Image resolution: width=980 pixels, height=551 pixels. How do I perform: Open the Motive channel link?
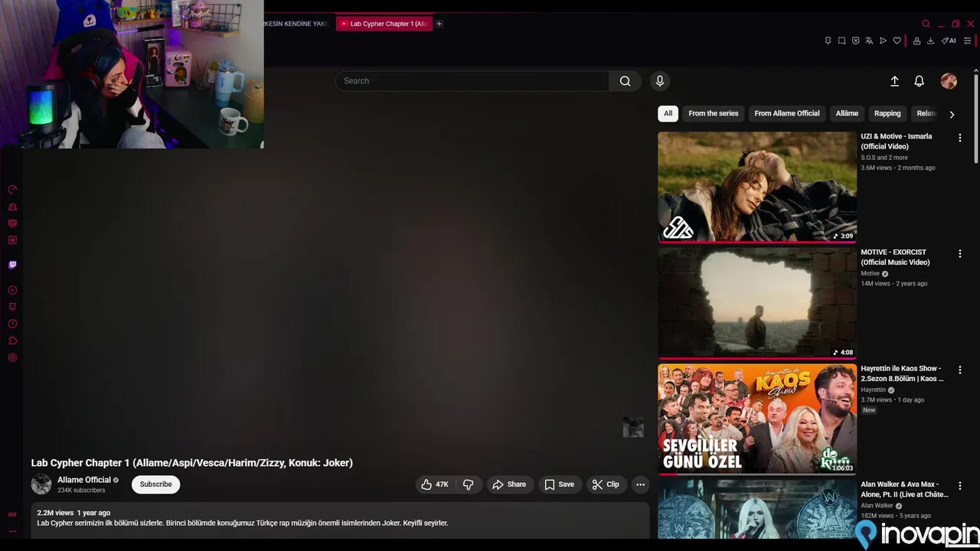871,273
